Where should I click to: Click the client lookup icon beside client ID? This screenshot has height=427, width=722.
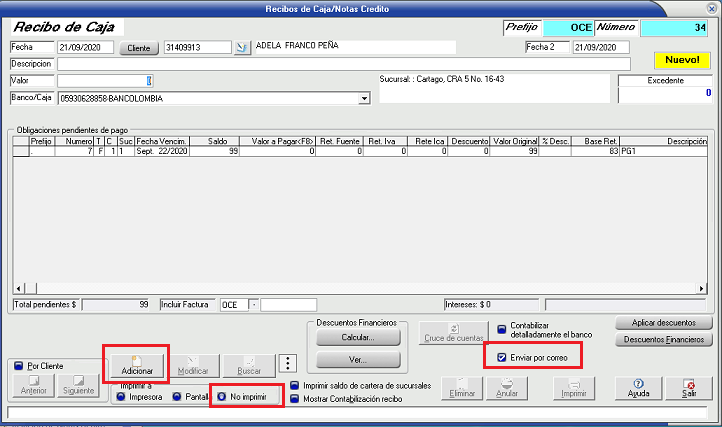click(x=240, y=47)
